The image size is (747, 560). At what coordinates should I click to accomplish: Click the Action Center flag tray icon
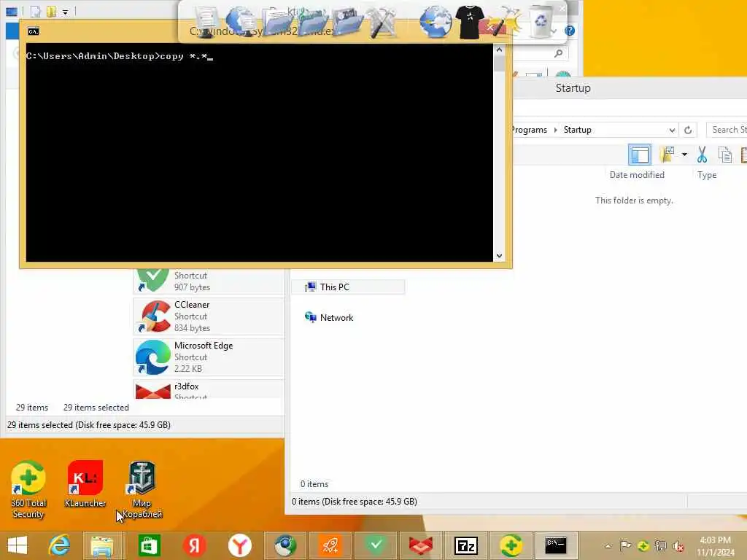click(x=625, y=545)
